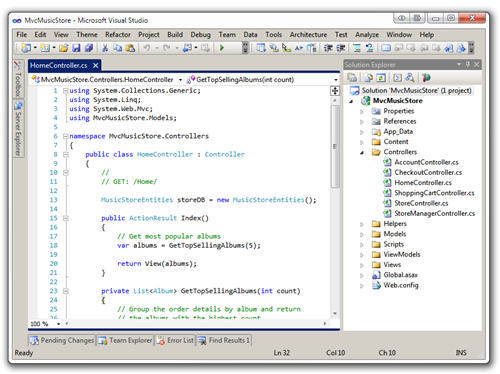Image resolution: width=500 pixels, height=374 pixels.
Task: Collapse the GetTopSellingAlbums outline at line 23
Action: [66, 291]
